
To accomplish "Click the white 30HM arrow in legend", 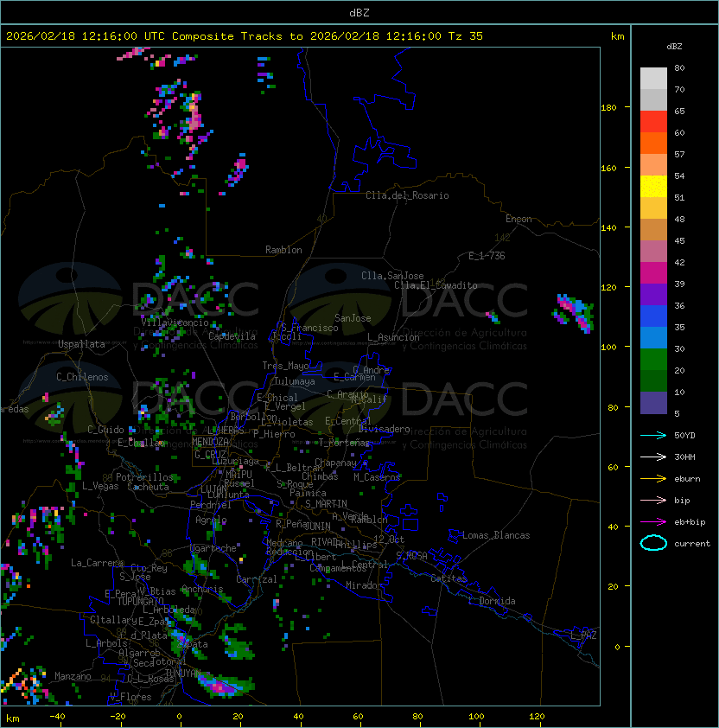I will coord(653,457).
